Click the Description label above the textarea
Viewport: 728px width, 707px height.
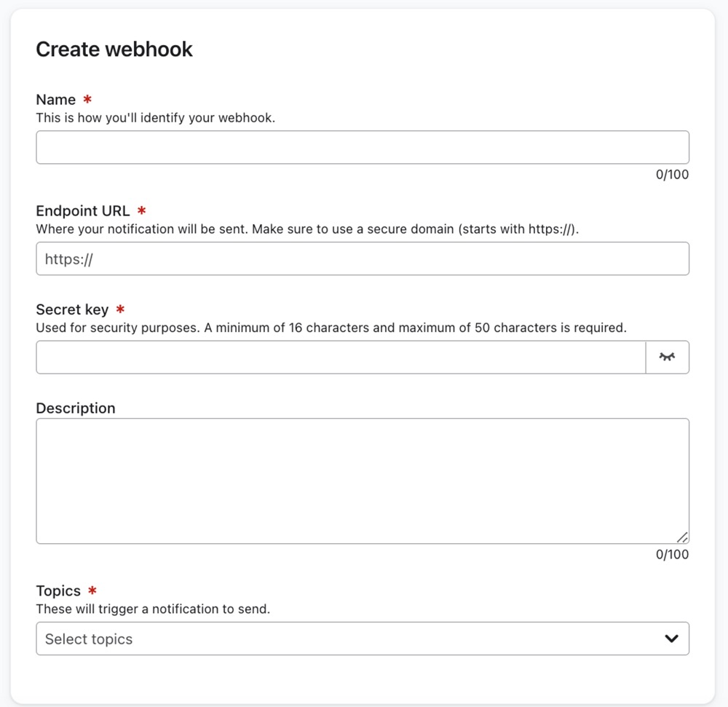(75, 408)
